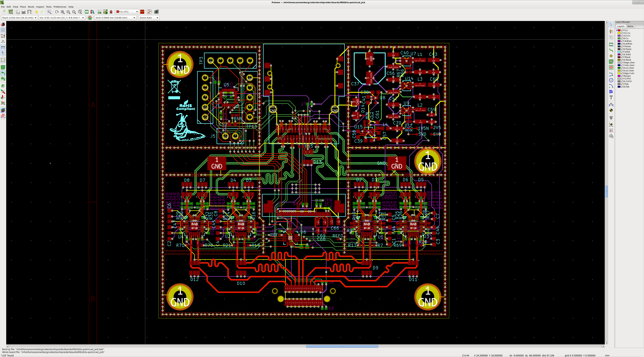Toggle grid display on left toolbar
Screen dimensions: 644x357
[3, 30]
